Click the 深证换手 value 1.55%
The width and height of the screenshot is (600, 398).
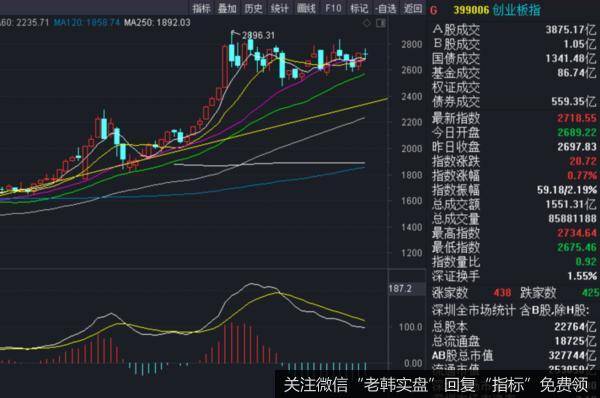point(582,276)
